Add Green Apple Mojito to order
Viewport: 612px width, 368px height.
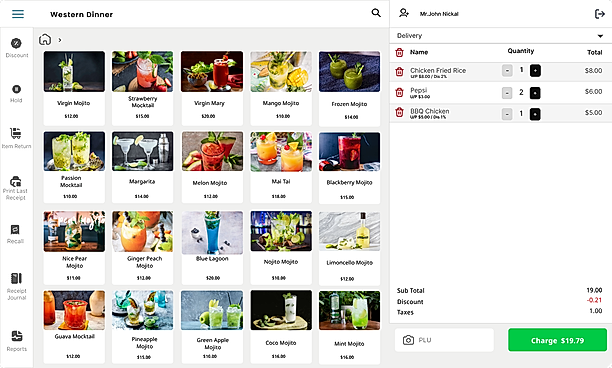[212, 327]
